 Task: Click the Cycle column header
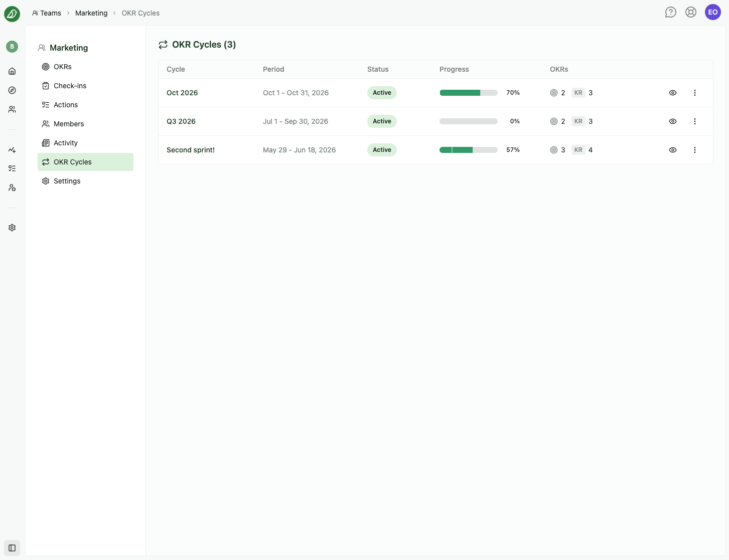(x=176, y=69)
